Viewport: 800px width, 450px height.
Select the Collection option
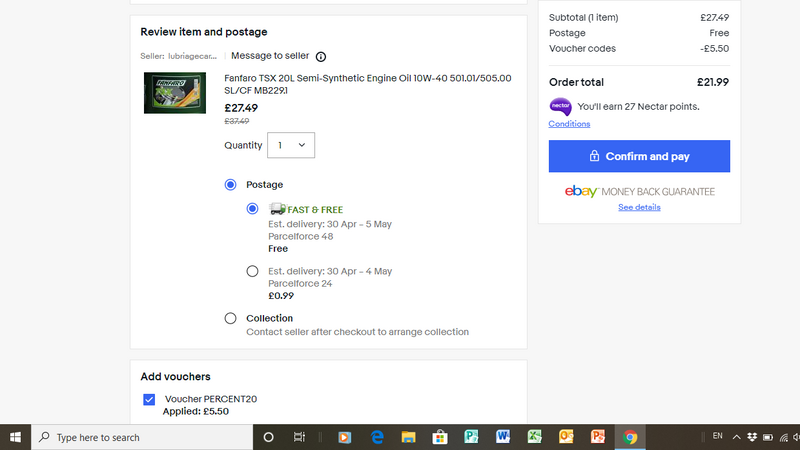(x=230, y=318)
